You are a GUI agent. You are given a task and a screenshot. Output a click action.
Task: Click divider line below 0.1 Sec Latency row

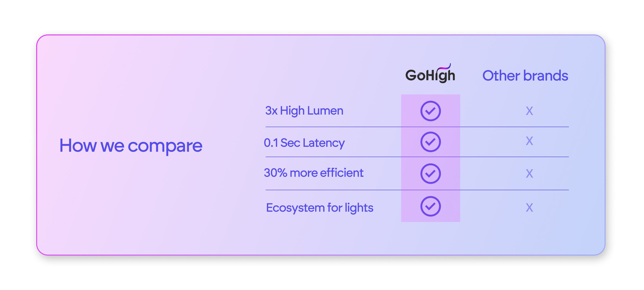(x=333, y=157)
